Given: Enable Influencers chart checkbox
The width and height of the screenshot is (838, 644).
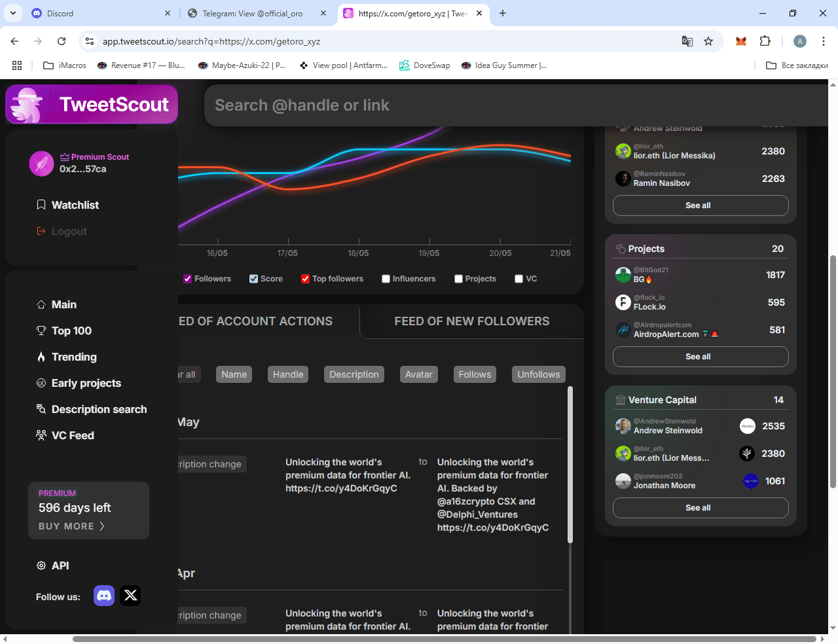Looking at the screenshot, I should [x=386, y=279].
